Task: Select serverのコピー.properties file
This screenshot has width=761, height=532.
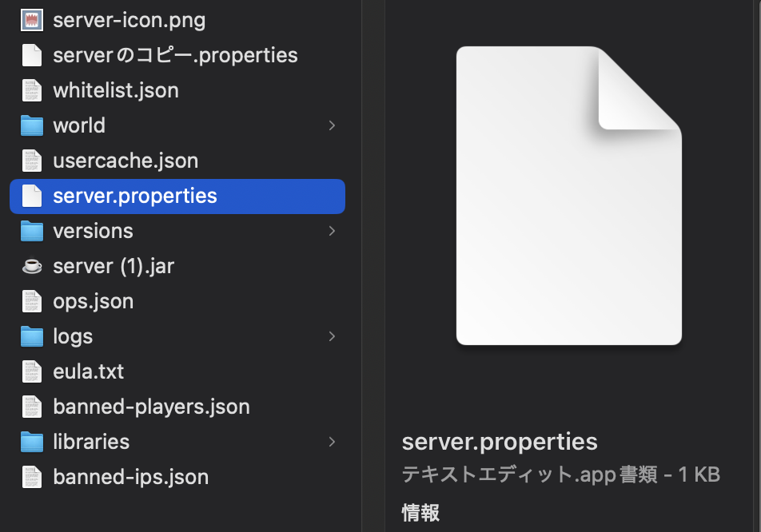Action: click(175, 55)
